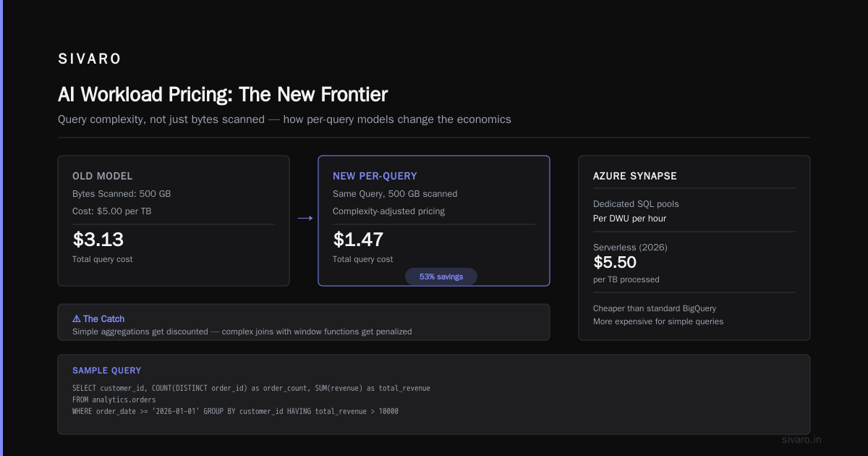Open the sivaro.in link
Image resolution: width=868 pixels, height=456 pixels.
pos(802,439)
